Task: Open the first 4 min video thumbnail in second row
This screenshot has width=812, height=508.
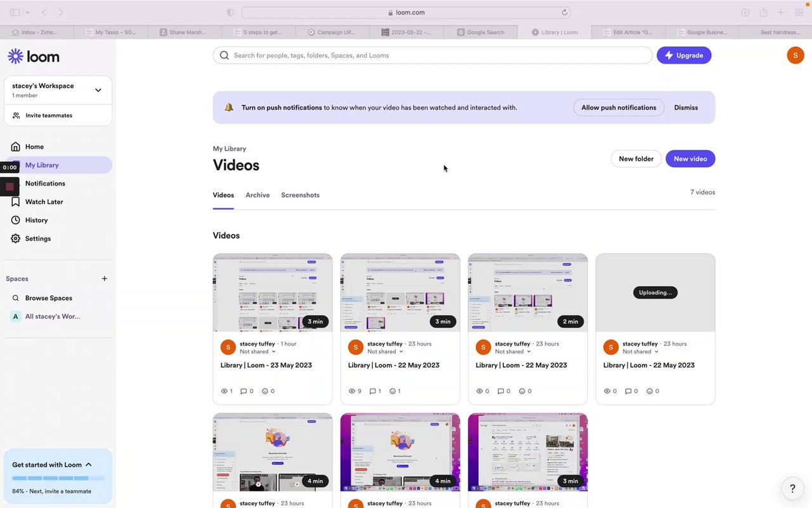Action: tap(273, 452)
